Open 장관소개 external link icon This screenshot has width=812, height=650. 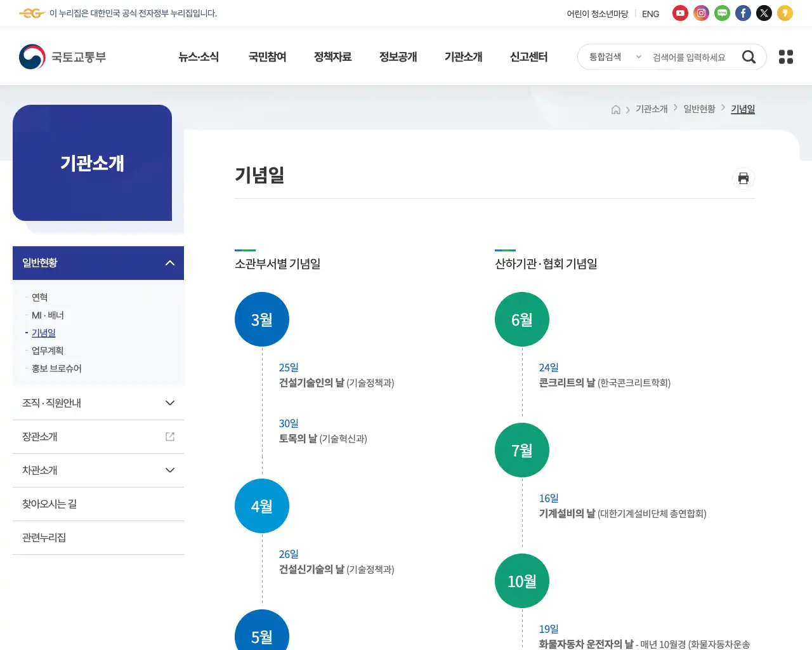coord(170,437)
